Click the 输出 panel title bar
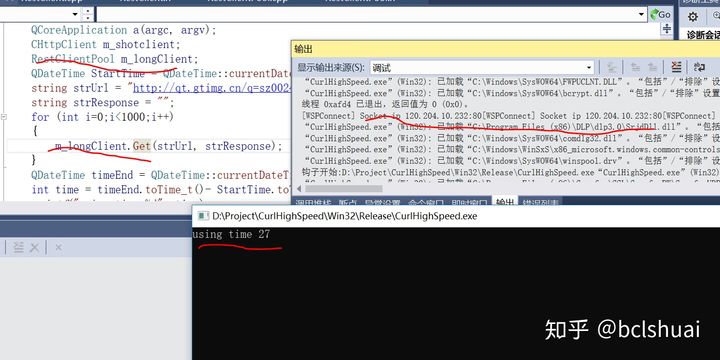This screenshot has width=720, height=360. pos(506,49)
